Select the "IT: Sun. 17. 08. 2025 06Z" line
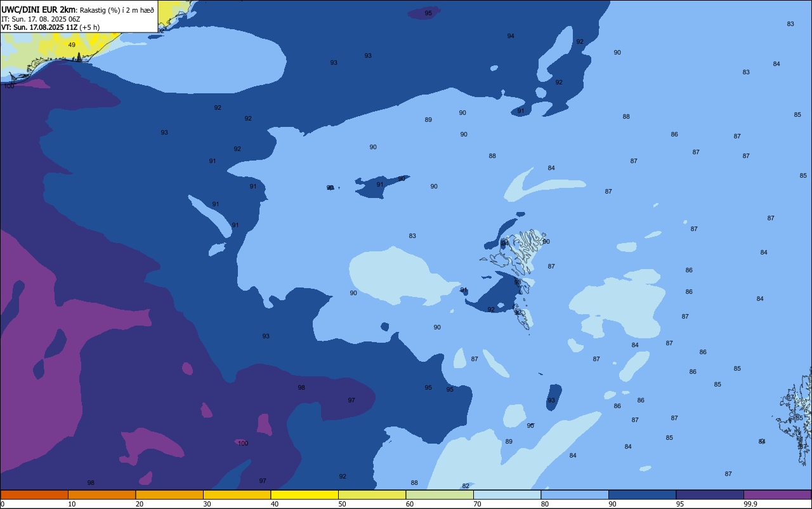The image size is (812, 509). 41,19
